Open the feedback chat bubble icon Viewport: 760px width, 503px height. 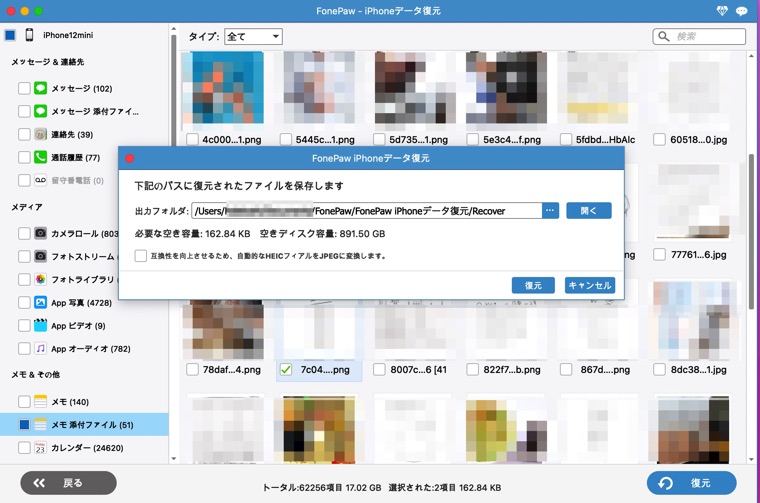[x=741, y=11]
